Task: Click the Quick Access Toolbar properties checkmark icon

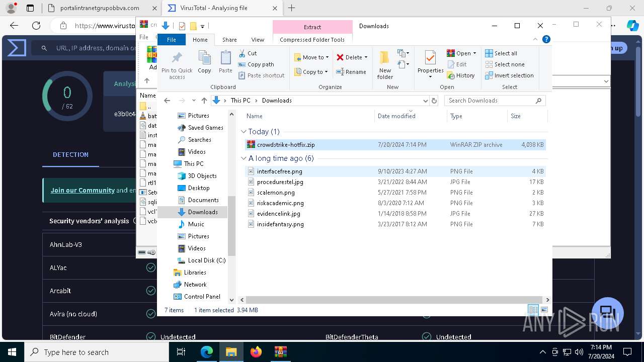Action: point(182,26)
